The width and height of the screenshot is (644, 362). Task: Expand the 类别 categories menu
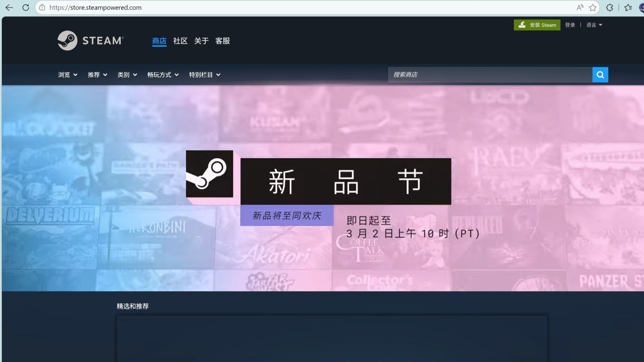[127, 75]
